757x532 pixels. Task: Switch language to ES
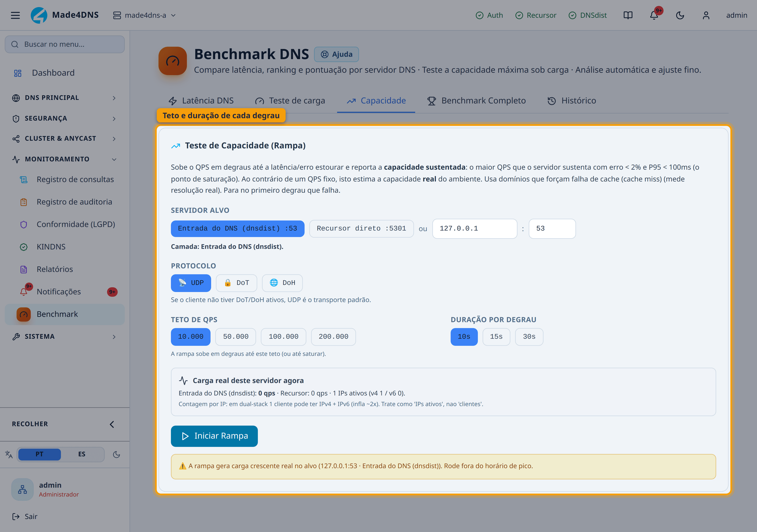tap(82, 454)
